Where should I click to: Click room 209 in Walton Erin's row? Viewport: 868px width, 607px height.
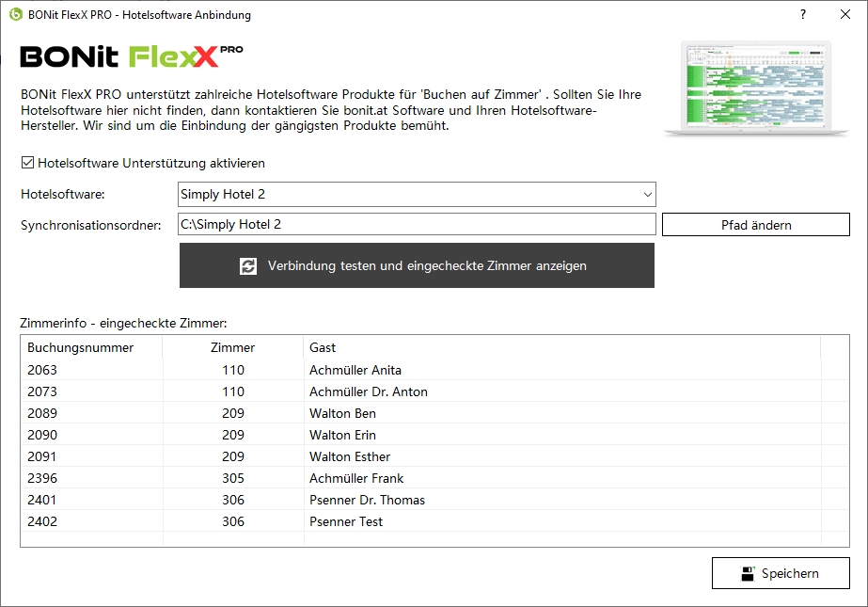tap(233, 435)
